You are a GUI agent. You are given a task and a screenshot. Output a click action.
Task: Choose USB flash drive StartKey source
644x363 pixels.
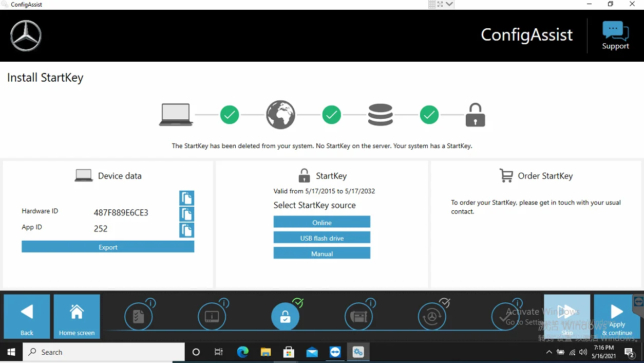click(x=322, y=238)
